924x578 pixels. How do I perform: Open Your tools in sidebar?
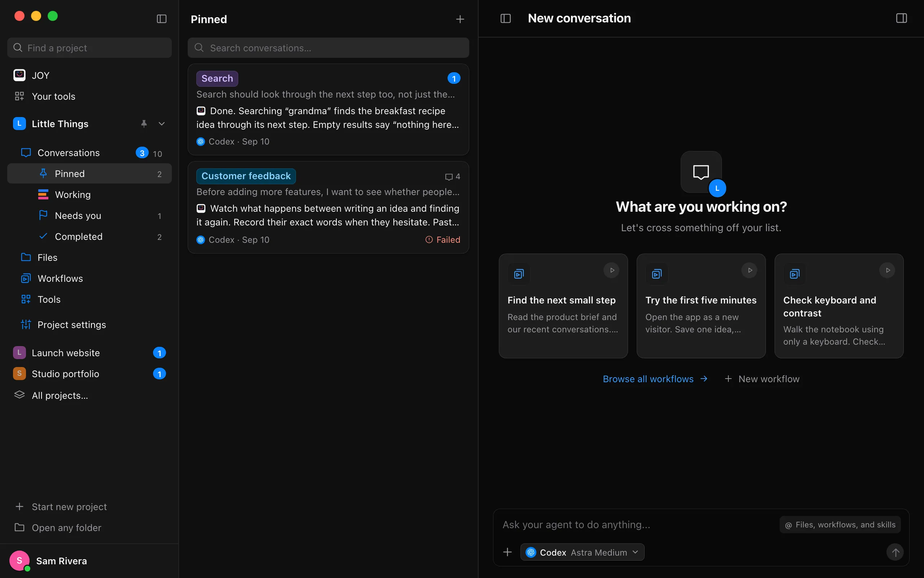pos(90,96)
